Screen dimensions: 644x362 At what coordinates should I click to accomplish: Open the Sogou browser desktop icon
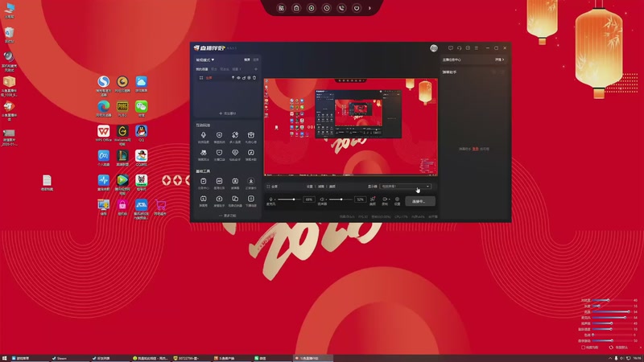coord(104,84)
